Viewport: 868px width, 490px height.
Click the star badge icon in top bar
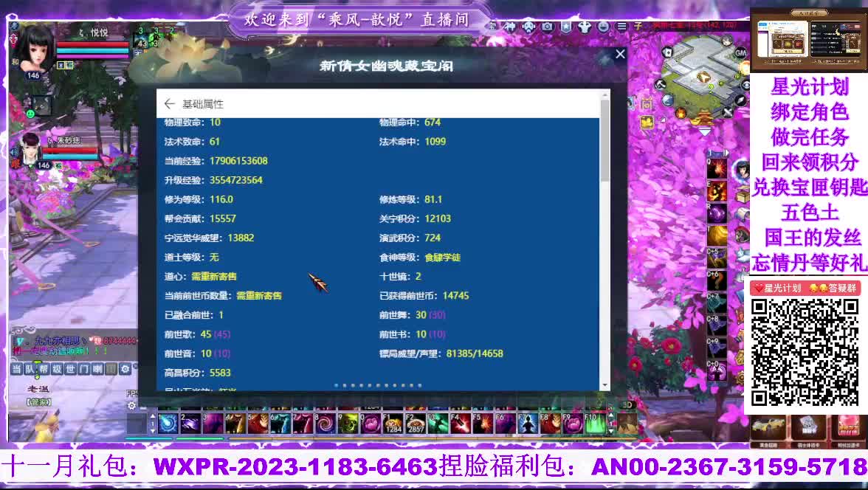[x=565, y=26]
